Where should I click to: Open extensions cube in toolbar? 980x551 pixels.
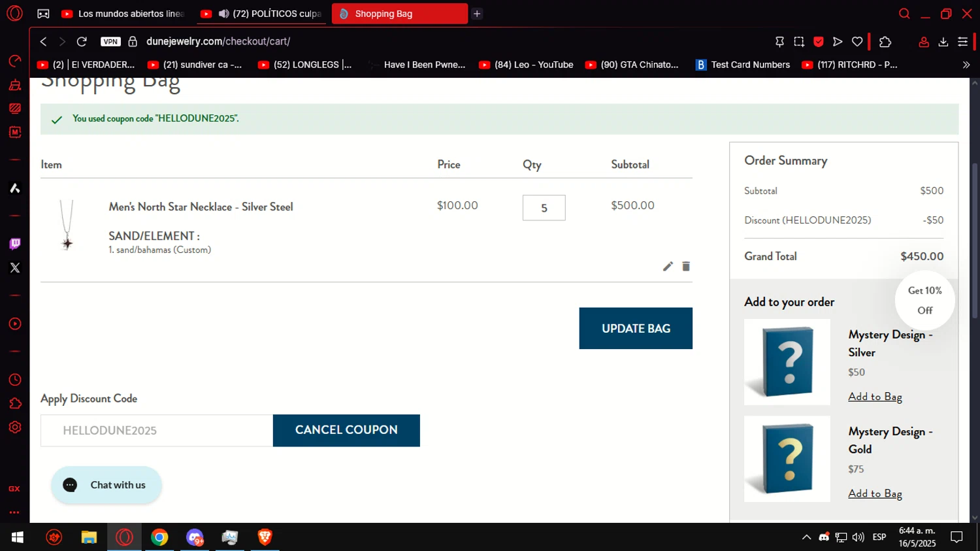pyautogui.click(x=885, y=41)
